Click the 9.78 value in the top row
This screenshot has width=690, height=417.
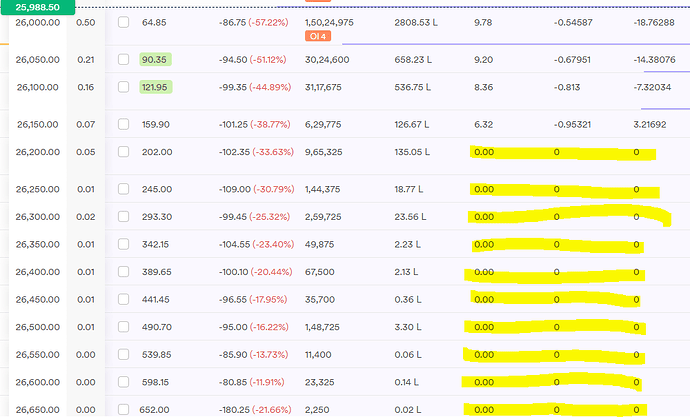click(482, 22)
